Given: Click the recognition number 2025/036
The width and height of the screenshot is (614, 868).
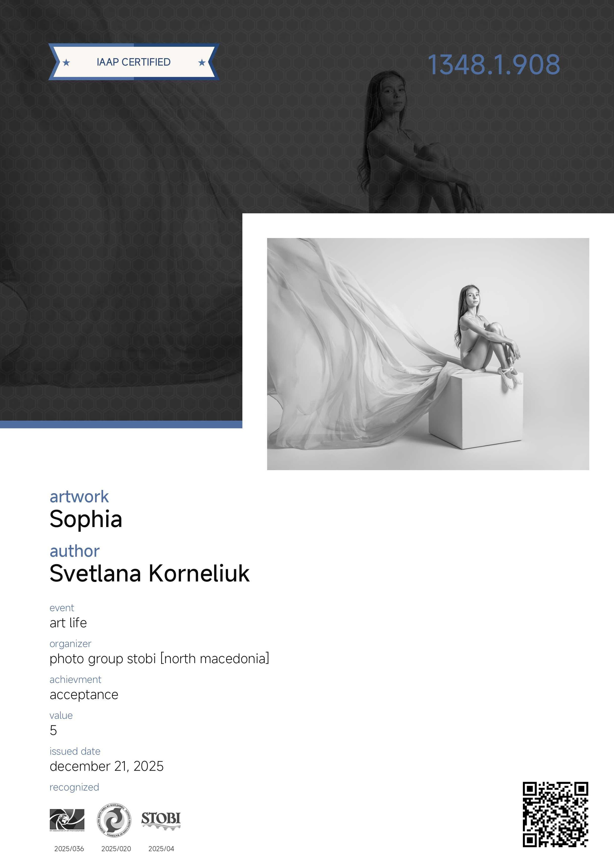Looking at the screenshot, I should click(69, 849).
